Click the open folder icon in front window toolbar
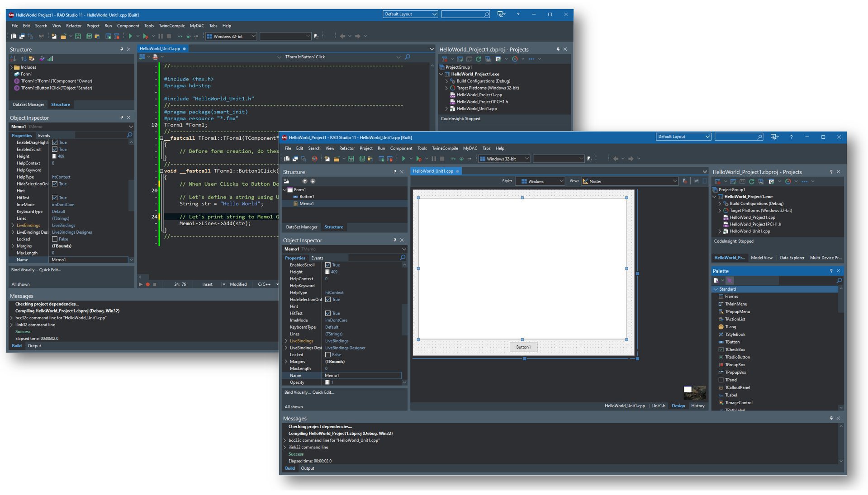 point(337,159)
